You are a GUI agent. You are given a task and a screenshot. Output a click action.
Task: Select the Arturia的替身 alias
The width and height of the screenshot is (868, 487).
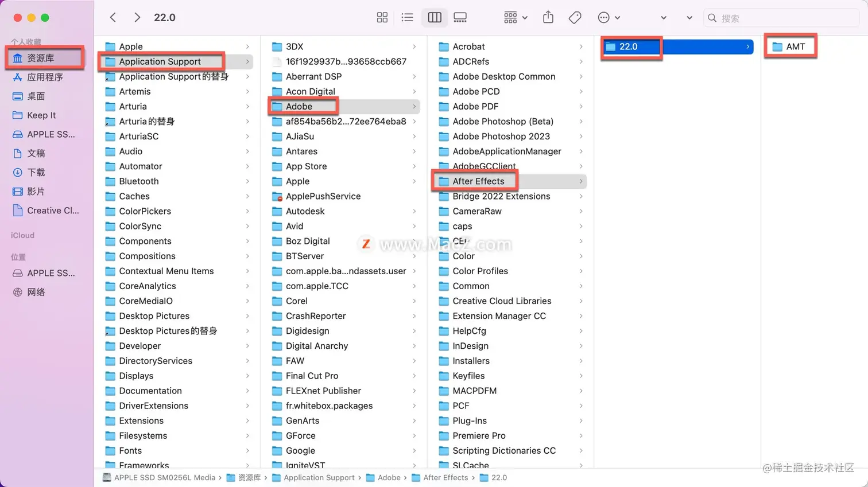click(x=146, y=121)
